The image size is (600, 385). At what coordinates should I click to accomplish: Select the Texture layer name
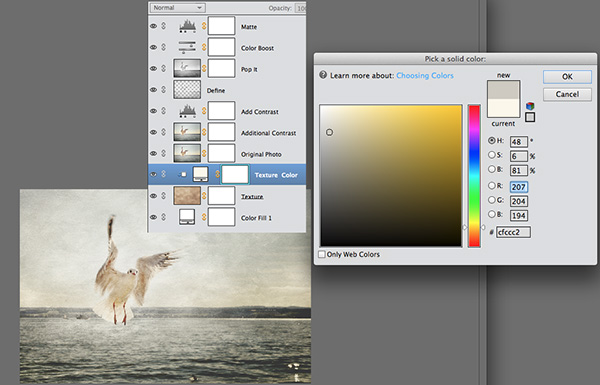[252, 196]
